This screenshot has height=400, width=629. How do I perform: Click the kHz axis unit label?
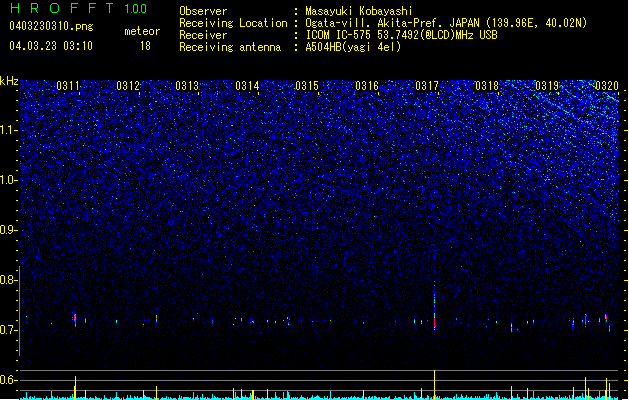pos(9,81)
